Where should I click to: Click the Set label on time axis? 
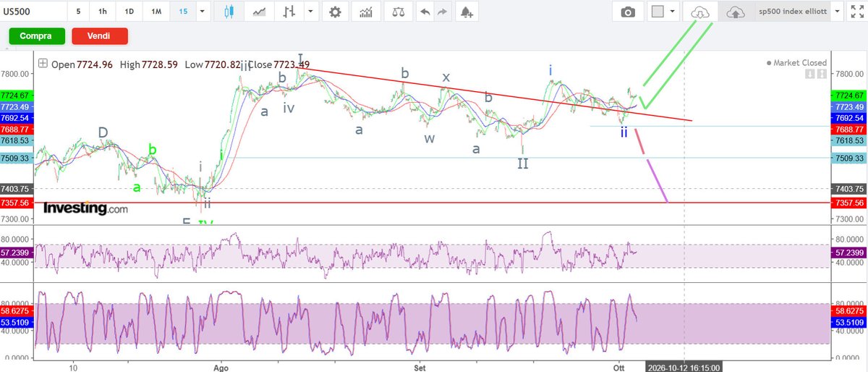420,367
